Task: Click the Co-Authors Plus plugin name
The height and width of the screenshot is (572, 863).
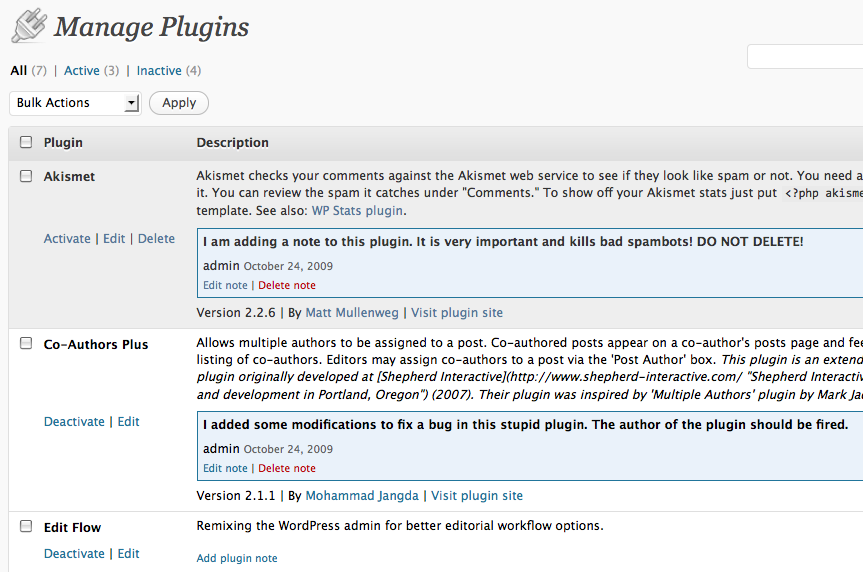Action: pos(96,345)
